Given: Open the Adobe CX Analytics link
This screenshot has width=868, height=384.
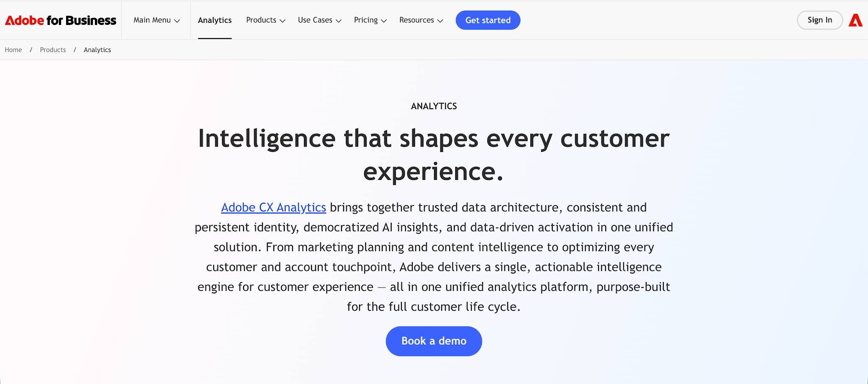Looking at the screenshot, I should coord(273,207).
